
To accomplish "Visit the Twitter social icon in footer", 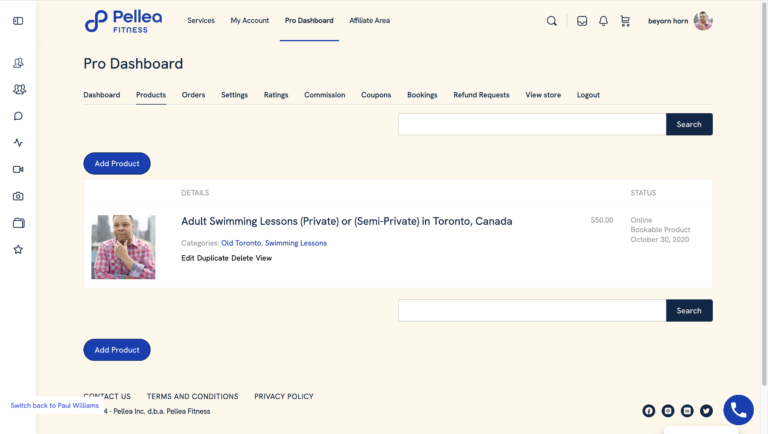I will (x=706, y=411).
